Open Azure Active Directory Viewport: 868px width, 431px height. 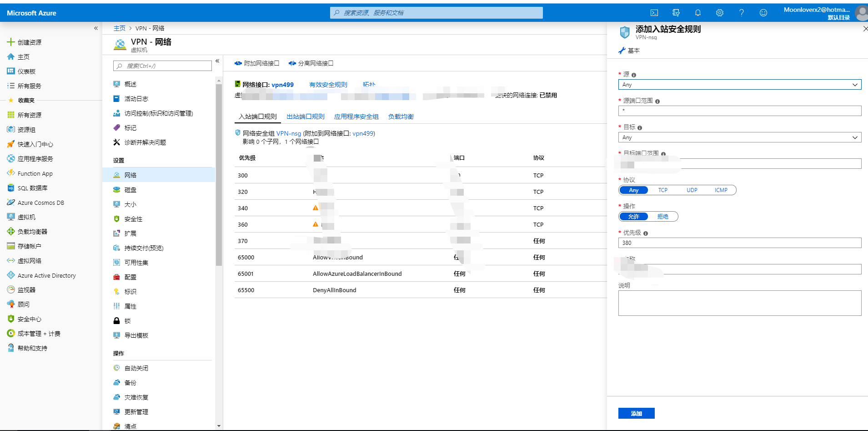click(46, 275)
